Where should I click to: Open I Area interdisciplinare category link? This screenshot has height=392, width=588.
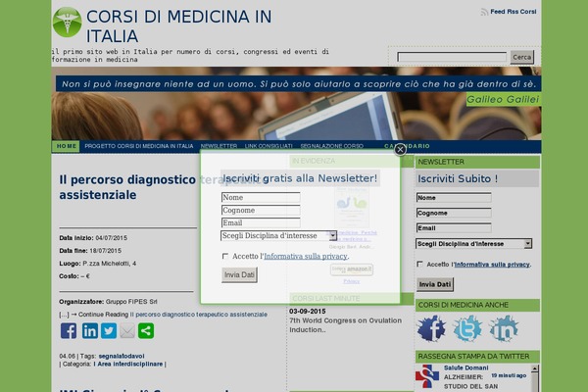coord(128,365)
